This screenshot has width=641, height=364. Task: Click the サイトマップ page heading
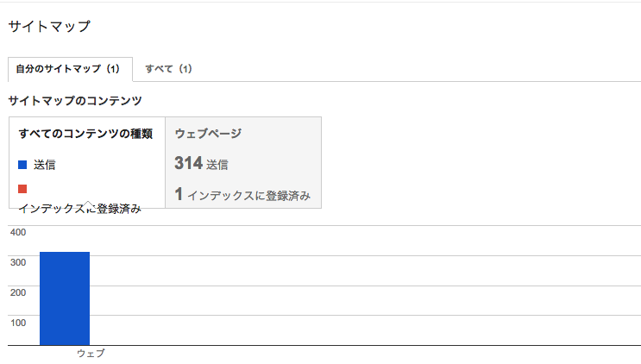pyautogui.click(x=49, y=27)
